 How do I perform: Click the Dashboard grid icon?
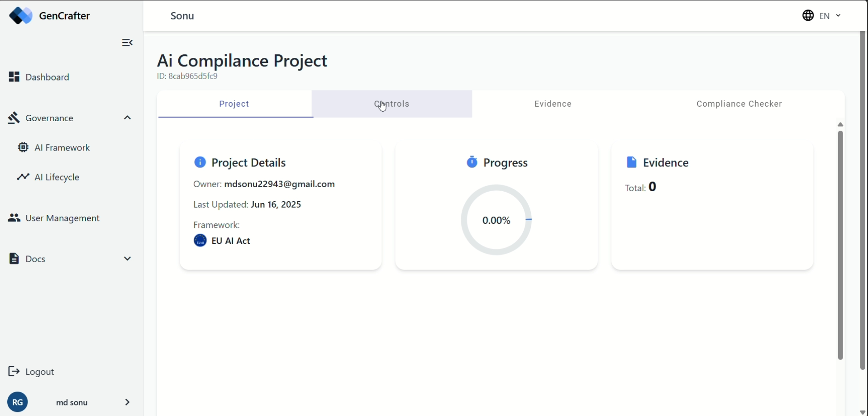click(14, 77)
